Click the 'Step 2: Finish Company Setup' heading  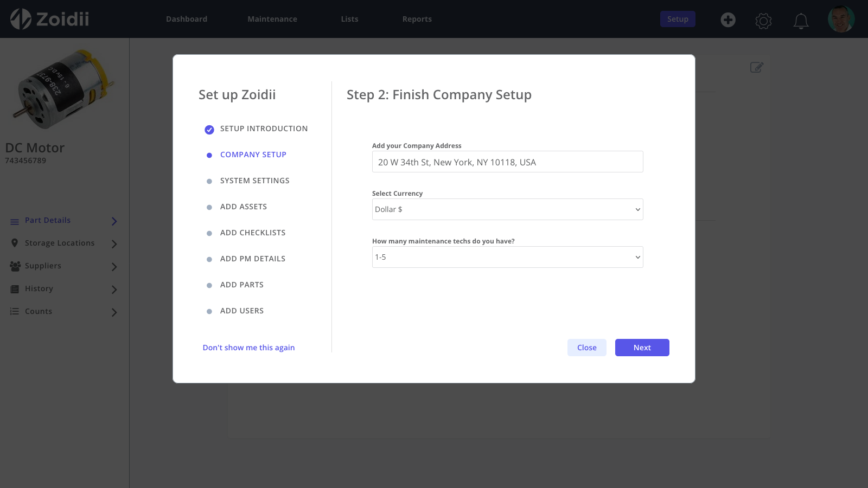[x=439, y=95]
